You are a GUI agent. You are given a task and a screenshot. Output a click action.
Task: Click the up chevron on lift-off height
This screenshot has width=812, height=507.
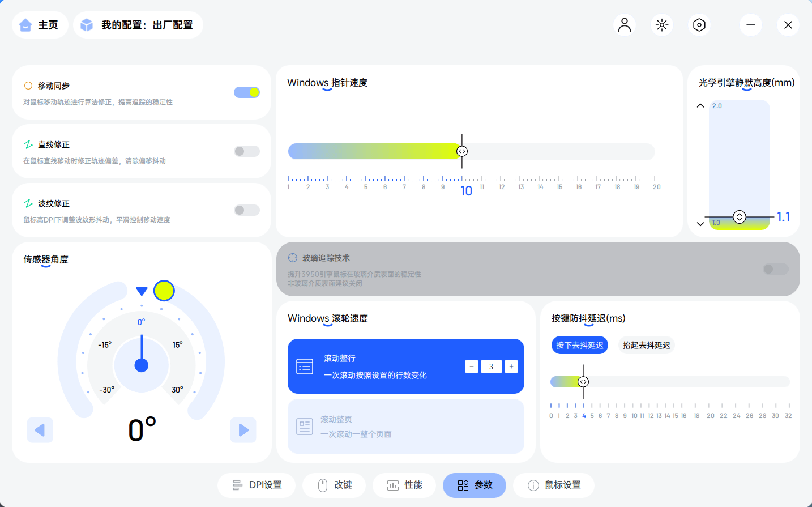[700, 105]
